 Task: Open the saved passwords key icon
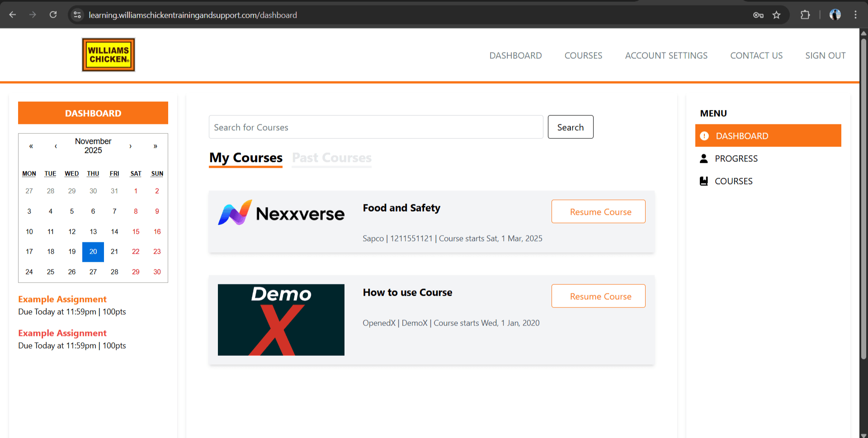tap(758, 15)
